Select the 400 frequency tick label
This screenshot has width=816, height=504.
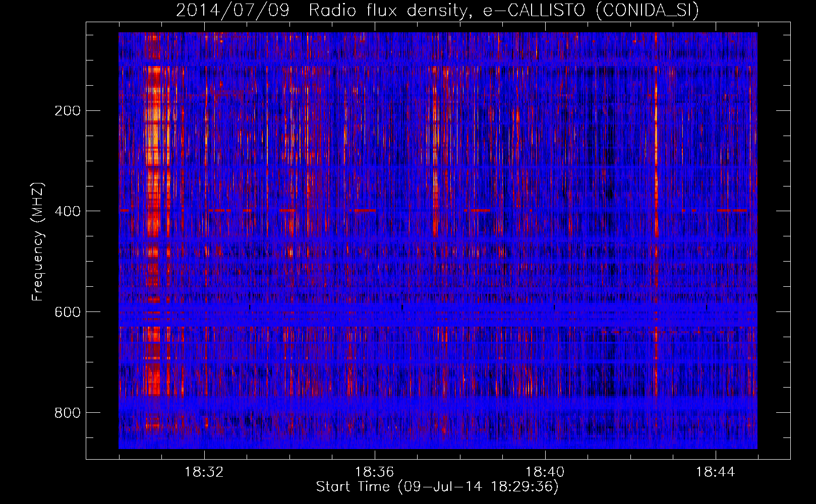pyautogui.click(x=68, y=211)
